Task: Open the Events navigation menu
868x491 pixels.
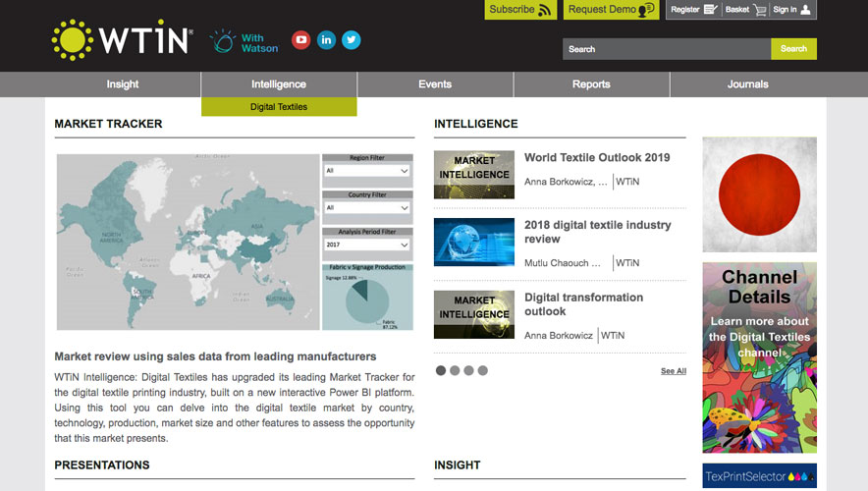Action: tap(435, 84)
